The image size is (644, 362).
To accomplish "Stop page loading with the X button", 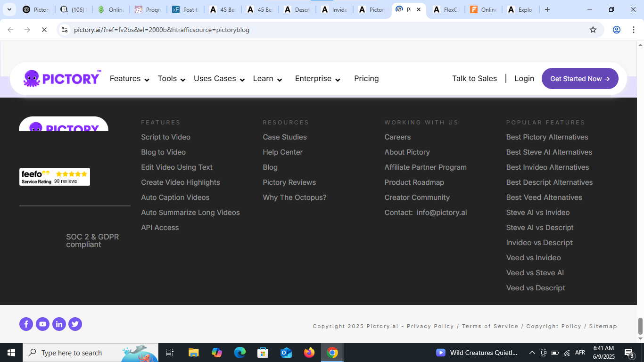I will tap(44, 30).
